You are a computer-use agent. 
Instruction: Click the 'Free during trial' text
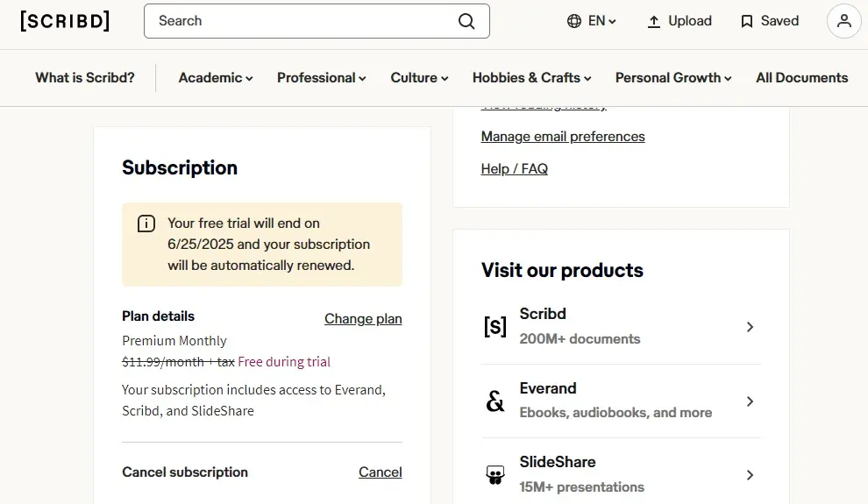point(284,362)
